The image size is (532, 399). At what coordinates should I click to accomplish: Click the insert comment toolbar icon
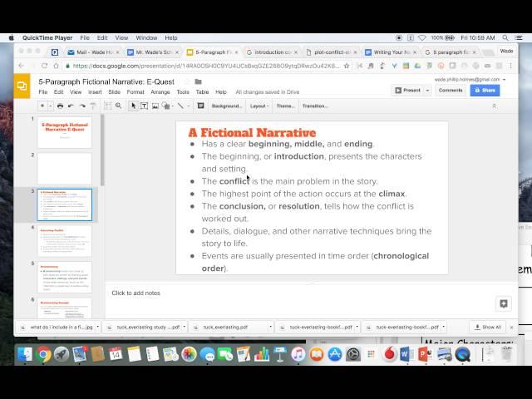[200, 106]
